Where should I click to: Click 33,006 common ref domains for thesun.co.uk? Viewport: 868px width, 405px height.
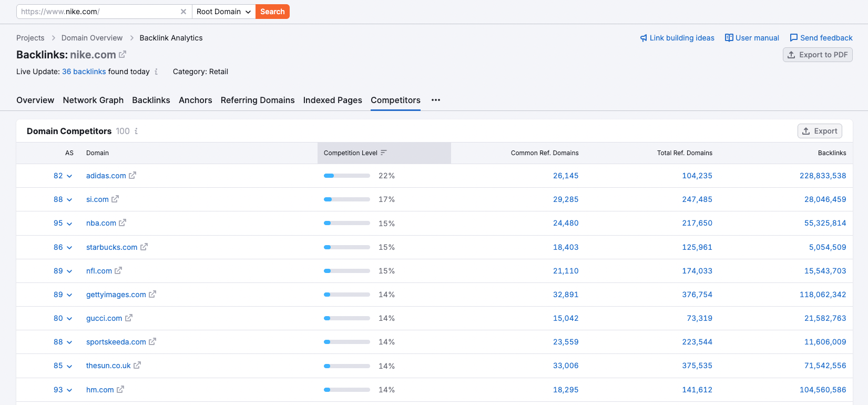pyautogui.click(x=566, y=366)
